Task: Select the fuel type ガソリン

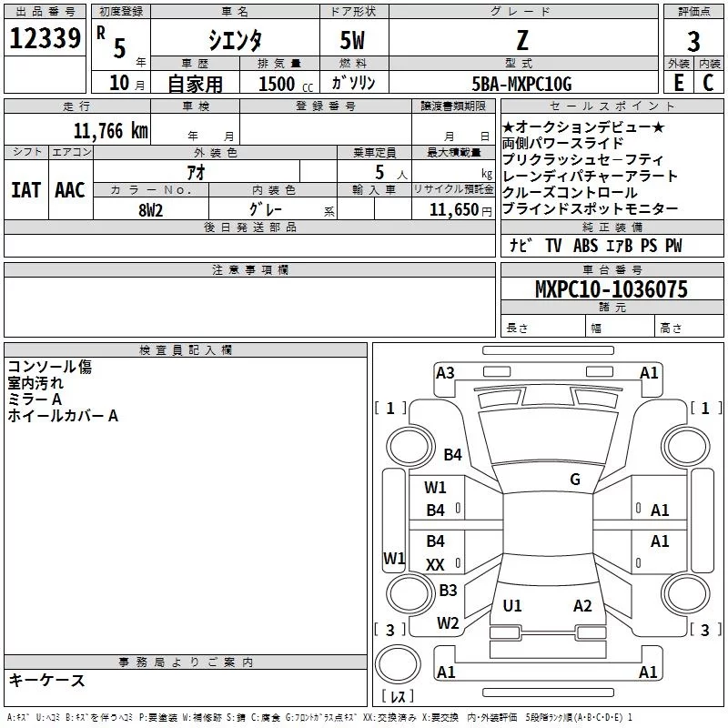Action: [x=353, y=83]
